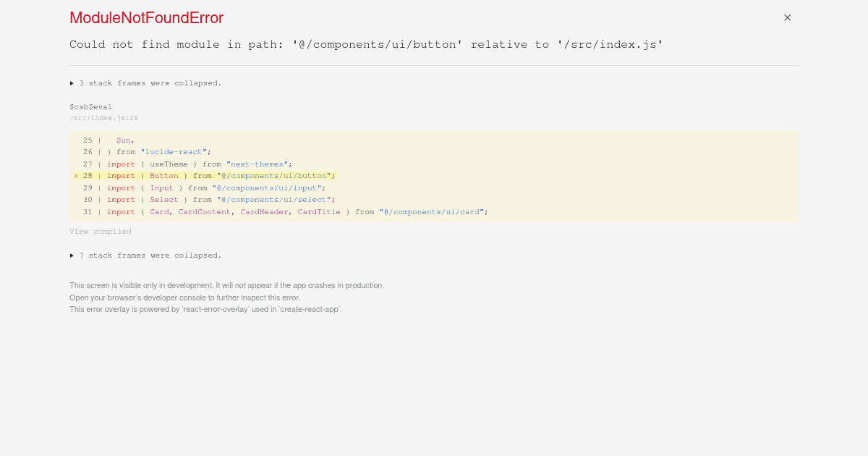This screenshot has width=868, height=456.
Task: Click the /src/index.js:28 file path
Action: coord(103,117)
